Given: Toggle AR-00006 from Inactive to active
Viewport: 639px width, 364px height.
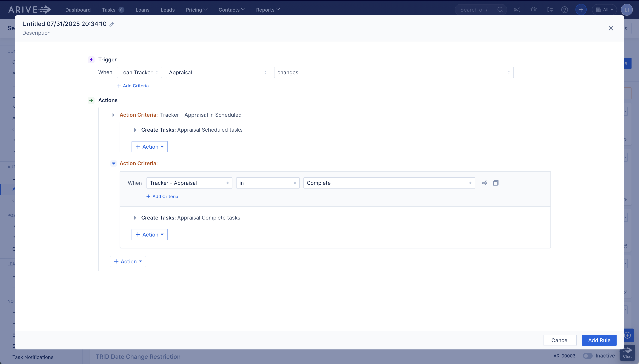Looking at the screenshot, I should (x=587, y=356).
